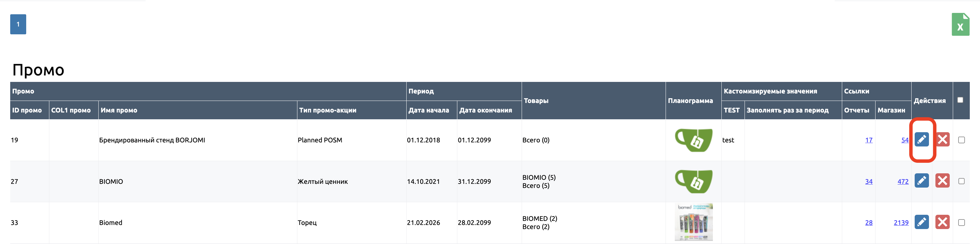Viewport: 980px width, 244px height.
Task: Open BORJOMI planogram cup image
Action: pyautogui.click(x=693, y=140)
